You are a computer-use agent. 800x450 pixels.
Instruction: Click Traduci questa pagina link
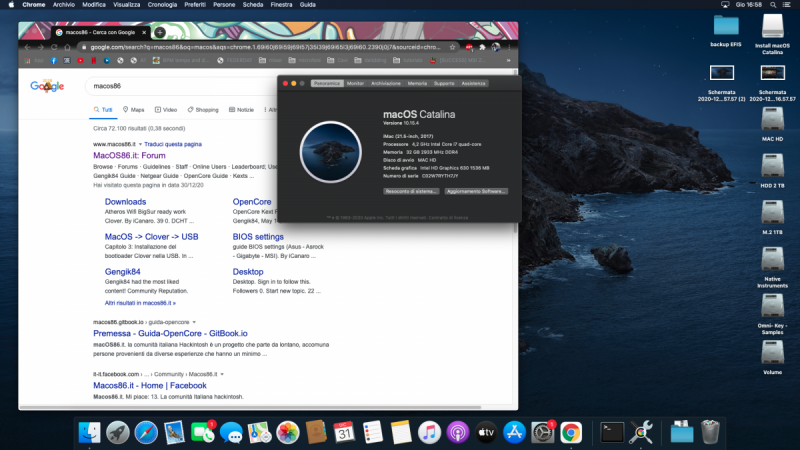(173, 144)
